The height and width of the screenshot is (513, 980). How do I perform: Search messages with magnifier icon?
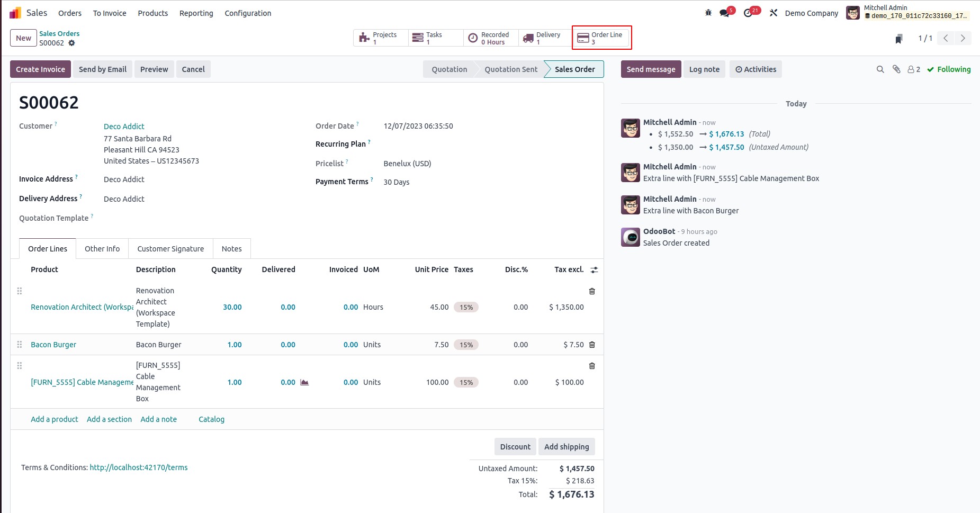[880, 69]
